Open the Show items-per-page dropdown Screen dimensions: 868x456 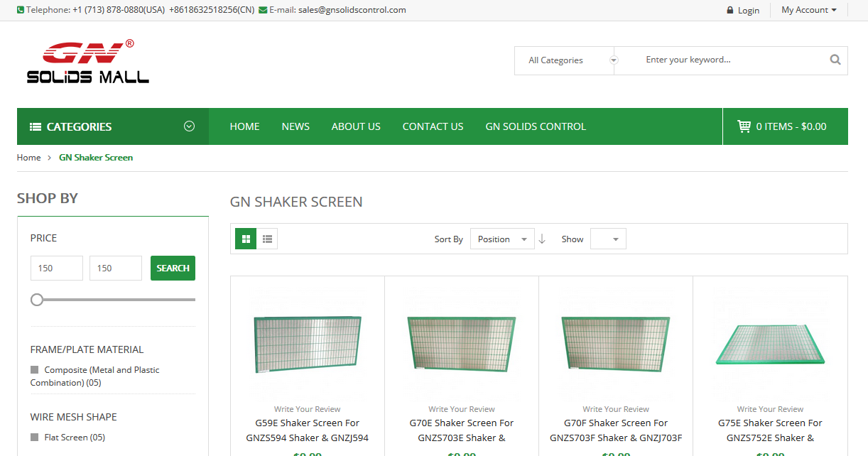tap(608, 239)
